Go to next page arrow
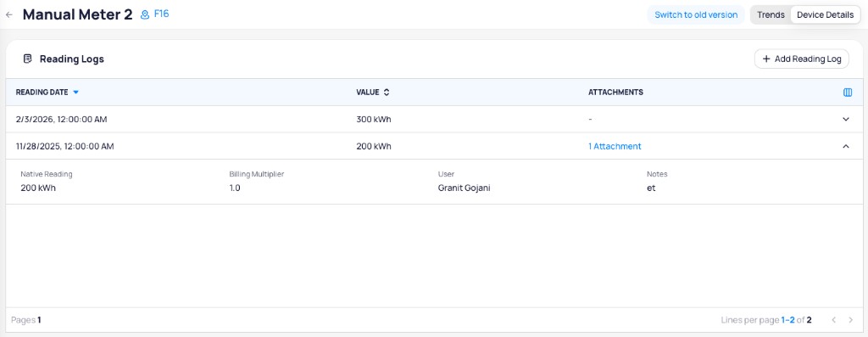The height and width of the screenshot is (337, 868). pos(851,320)
